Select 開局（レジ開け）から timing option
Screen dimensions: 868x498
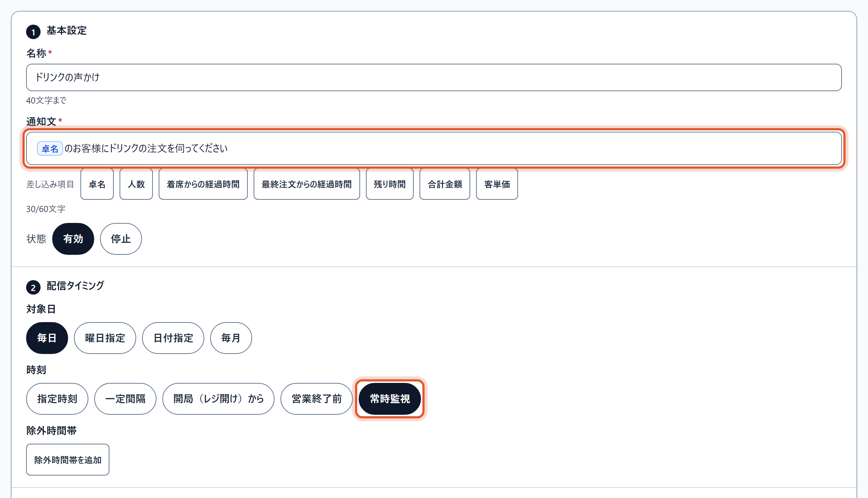218,399
